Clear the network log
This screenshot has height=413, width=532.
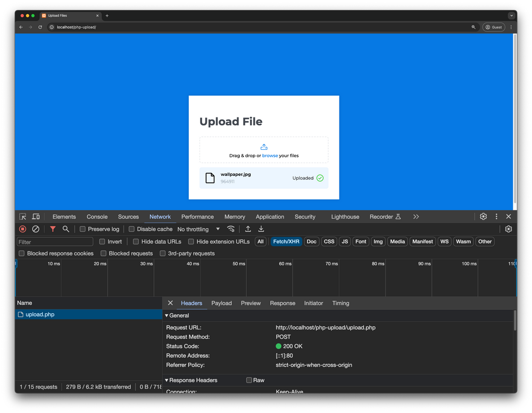[x=35, y=229]
